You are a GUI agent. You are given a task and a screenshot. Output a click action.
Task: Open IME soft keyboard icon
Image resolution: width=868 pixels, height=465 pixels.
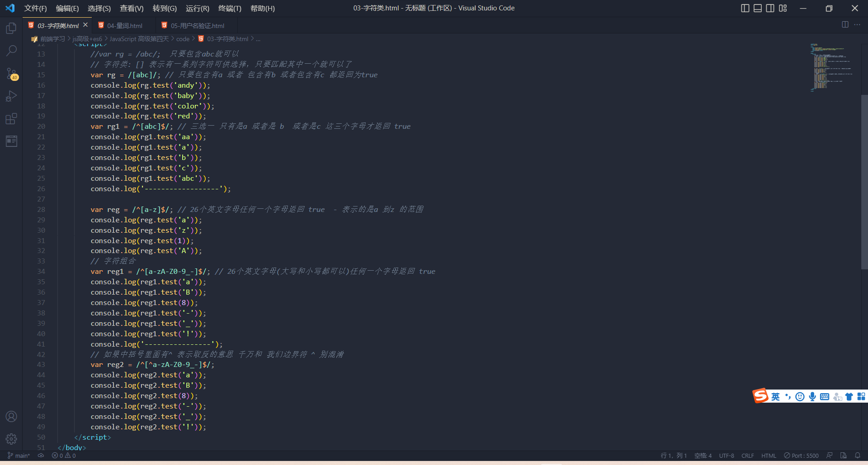[x=825, y=397]
